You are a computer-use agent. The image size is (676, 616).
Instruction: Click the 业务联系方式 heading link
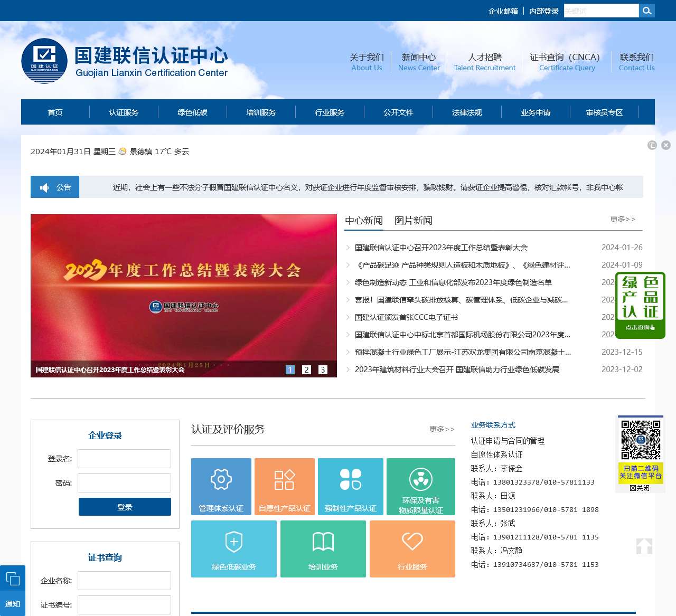pos(493,425)
